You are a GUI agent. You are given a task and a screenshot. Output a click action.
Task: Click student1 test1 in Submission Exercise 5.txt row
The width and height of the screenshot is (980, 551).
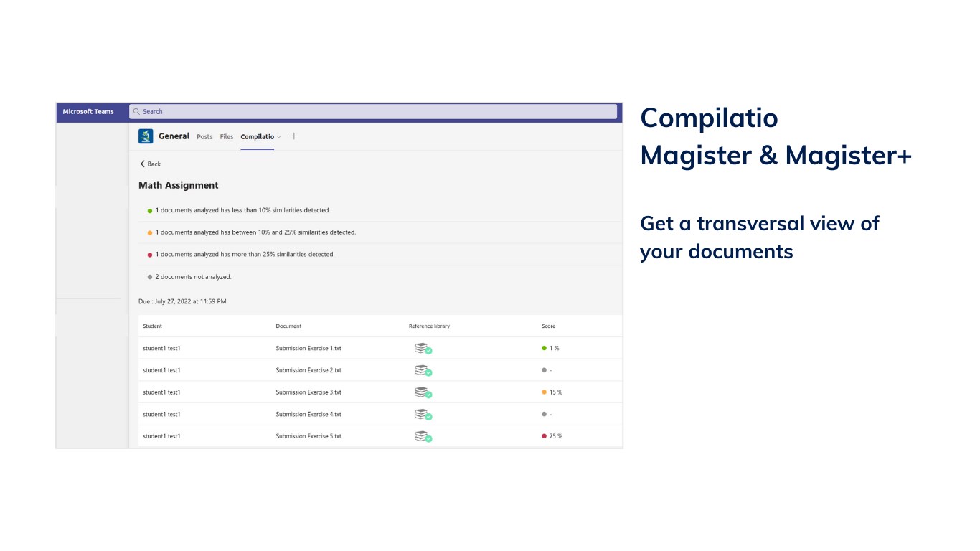coord(161,437)
